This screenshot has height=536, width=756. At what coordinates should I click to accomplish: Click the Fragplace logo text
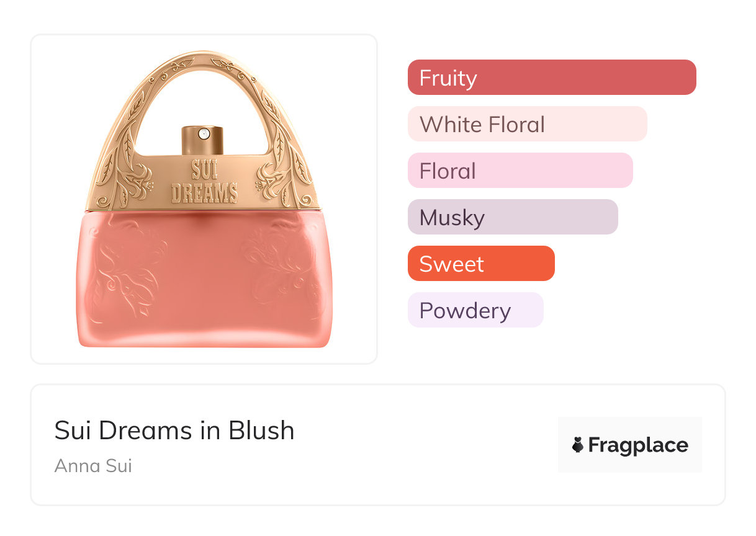(638, 445)
